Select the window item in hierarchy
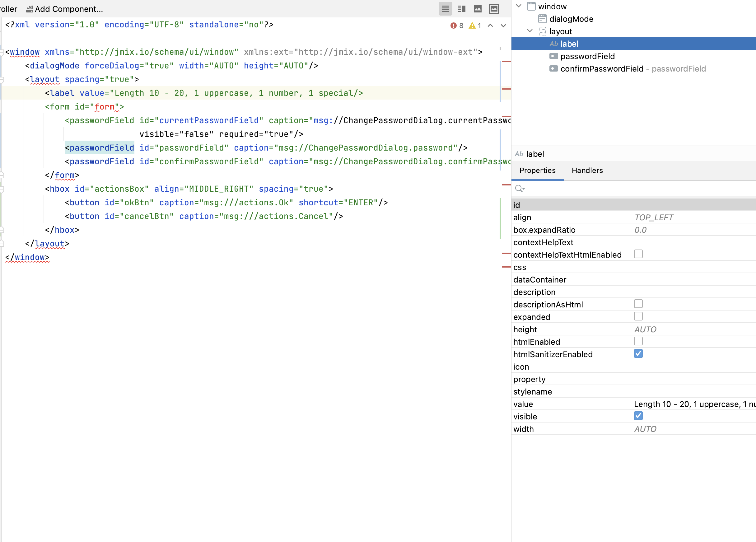 click(552, 6)
